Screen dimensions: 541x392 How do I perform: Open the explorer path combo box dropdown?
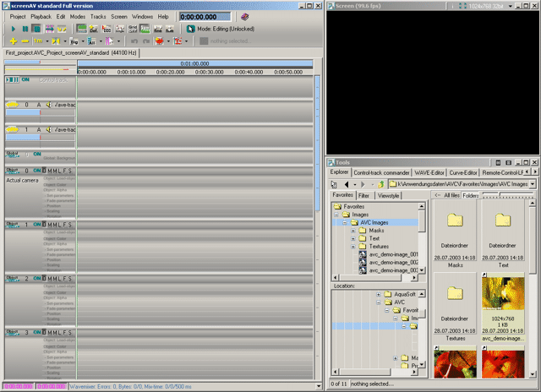pos(533,184)
